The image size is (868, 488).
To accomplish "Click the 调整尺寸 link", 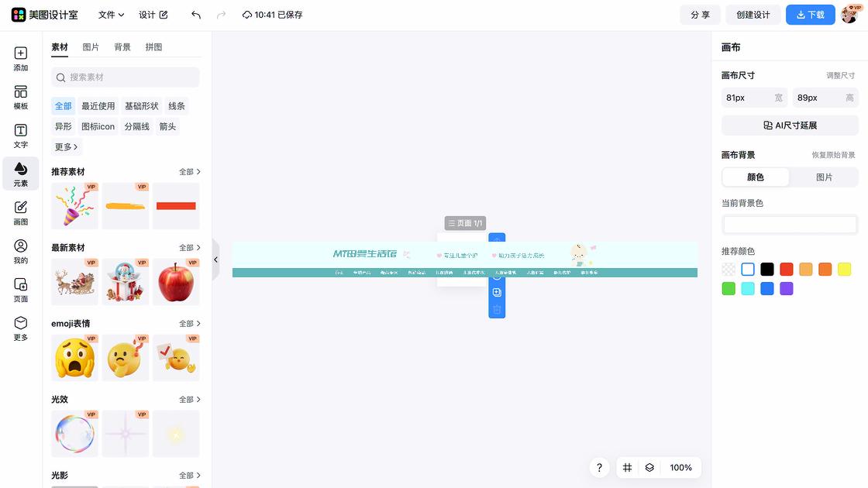I will click(840, 75).
